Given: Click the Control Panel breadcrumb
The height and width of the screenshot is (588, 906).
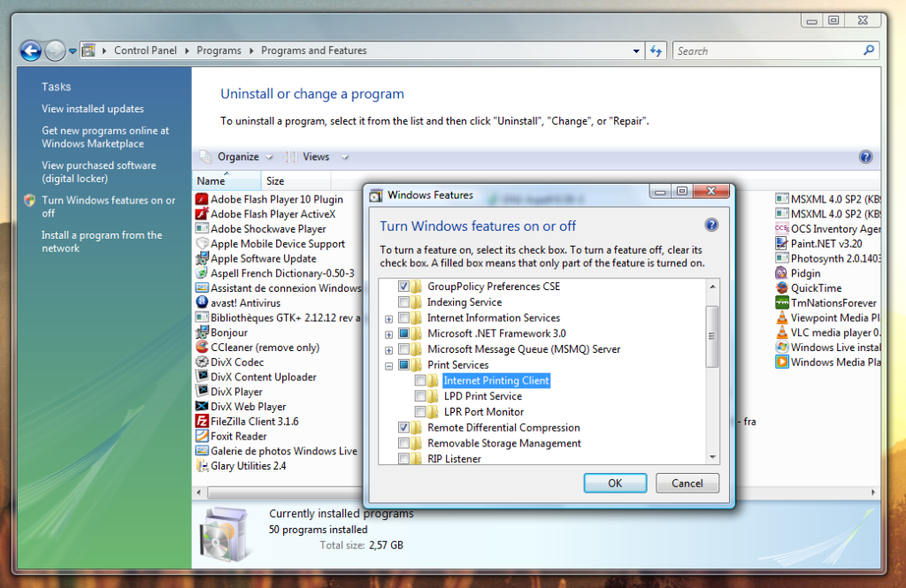Looking at the screenshot, I should pyautogui.click(x=146, y=50).
